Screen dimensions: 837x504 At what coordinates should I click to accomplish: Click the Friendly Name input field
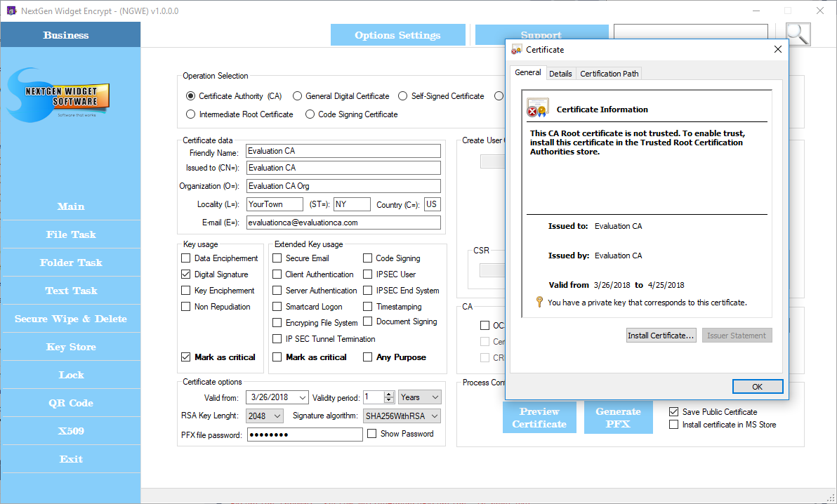click(343, 151)
